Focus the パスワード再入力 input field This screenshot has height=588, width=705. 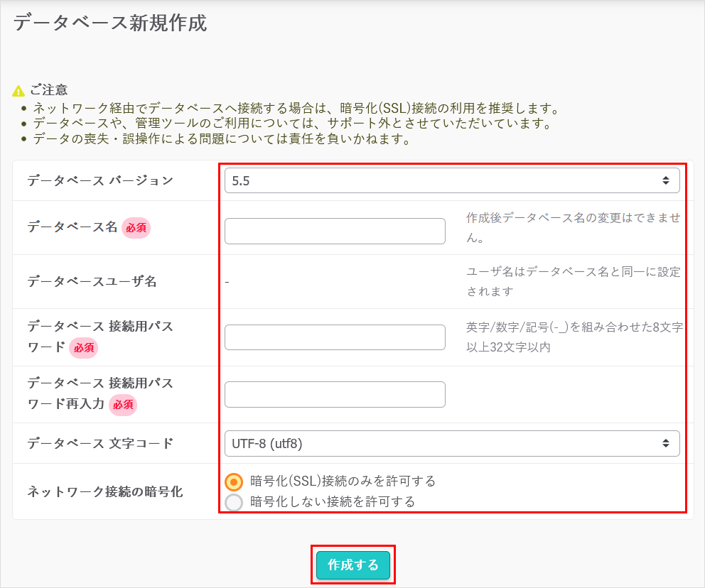click(335, 394)
